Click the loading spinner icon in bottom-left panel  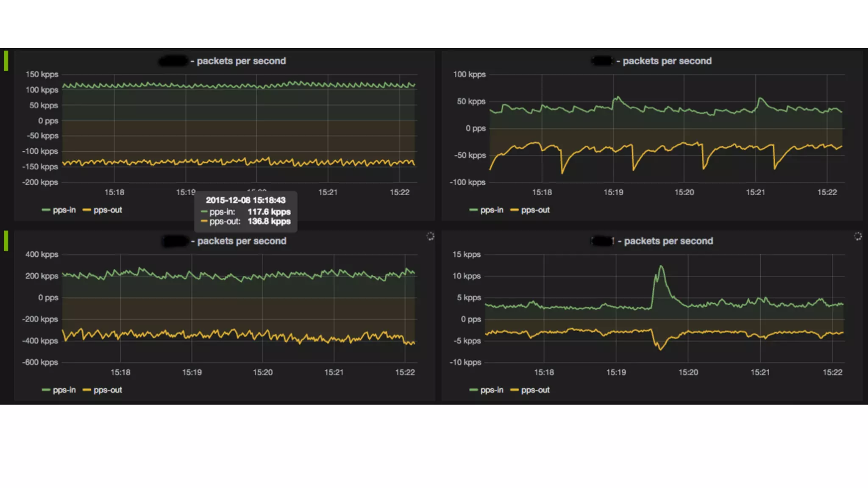coord(430,236)
